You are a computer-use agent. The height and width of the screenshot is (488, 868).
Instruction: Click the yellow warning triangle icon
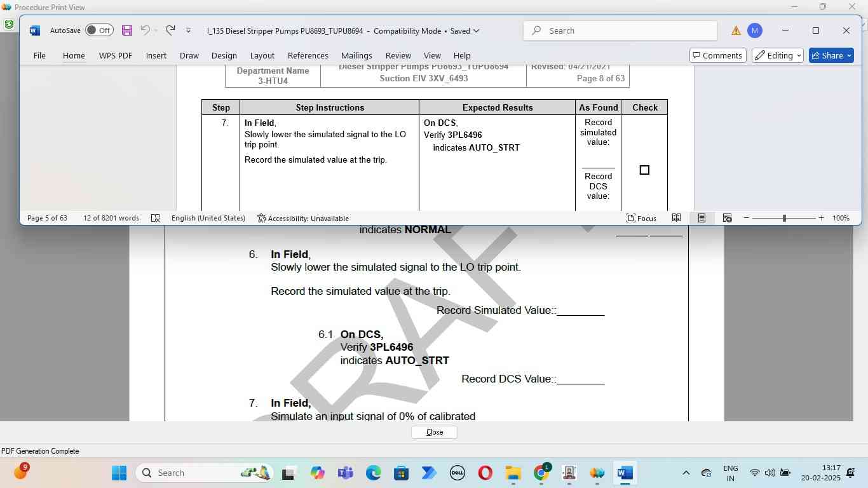pyautogui.click(x=736, y=30)
